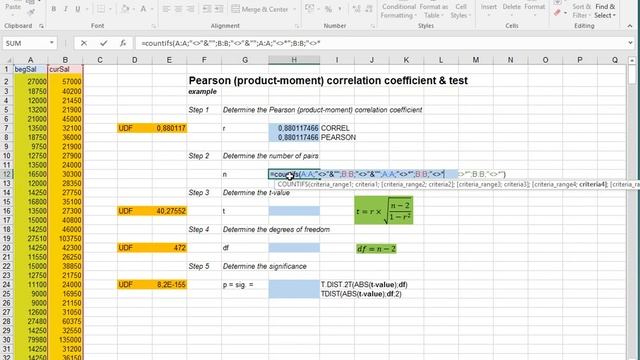640x360 pixels.
Task: Click the Increase Decimal icon
Action: pyautogui.click(x=356, y=9)
